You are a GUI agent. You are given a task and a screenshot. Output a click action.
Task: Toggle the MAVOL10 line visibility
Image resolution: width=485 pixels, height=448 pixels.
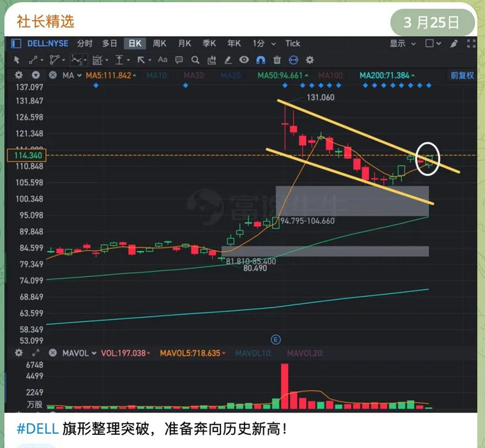(x=254, y=353)
